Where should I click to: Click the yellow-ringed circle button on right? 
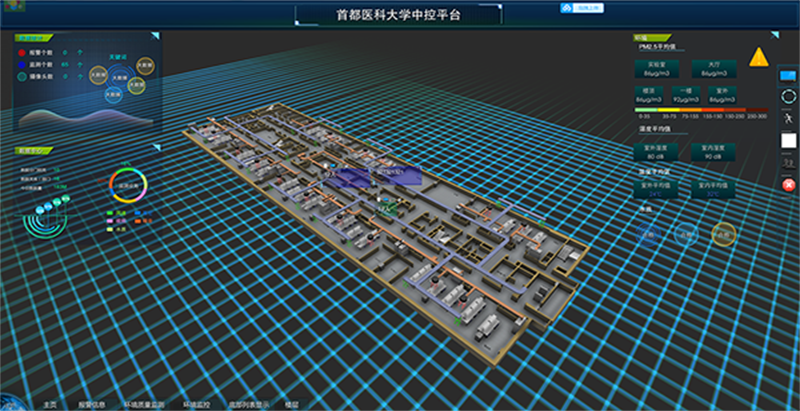[x=723, y=235]
